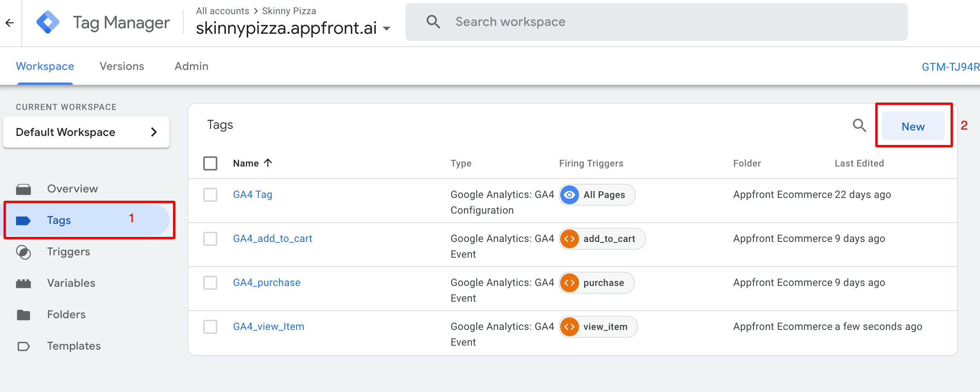
Task: Toggle the select-all tags checkbox
Action: pyautogui.click(x=210, y=163)
